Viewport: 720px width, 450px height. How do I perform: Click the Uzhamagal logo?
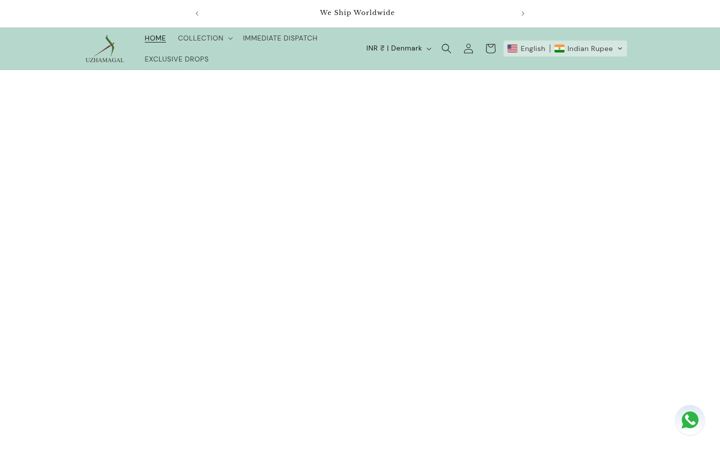click(x=105, y=49)
